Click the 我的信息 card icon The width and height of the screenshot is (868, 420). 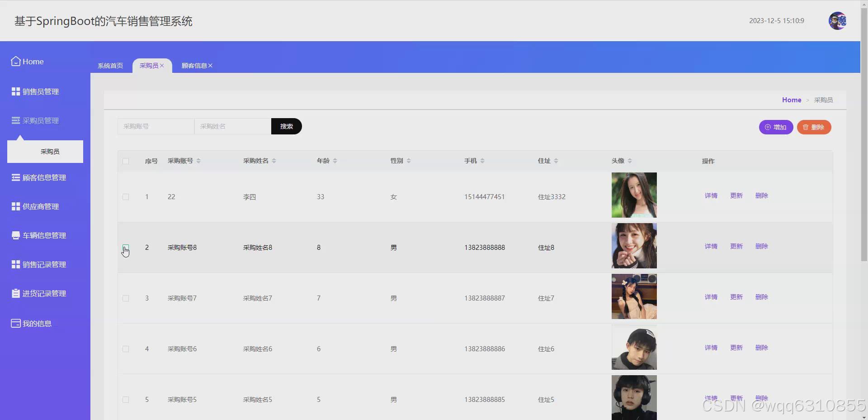[x=16, y=323]
